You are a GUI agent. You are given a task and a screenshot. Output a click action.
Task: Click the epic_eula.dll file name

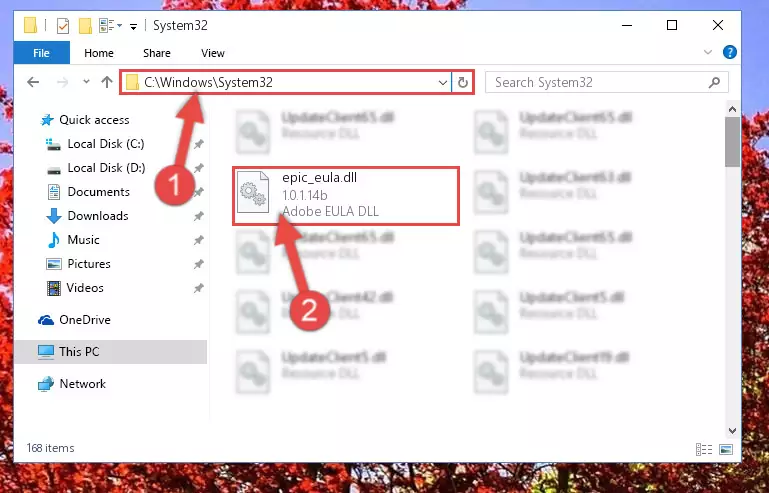(319, 178)
